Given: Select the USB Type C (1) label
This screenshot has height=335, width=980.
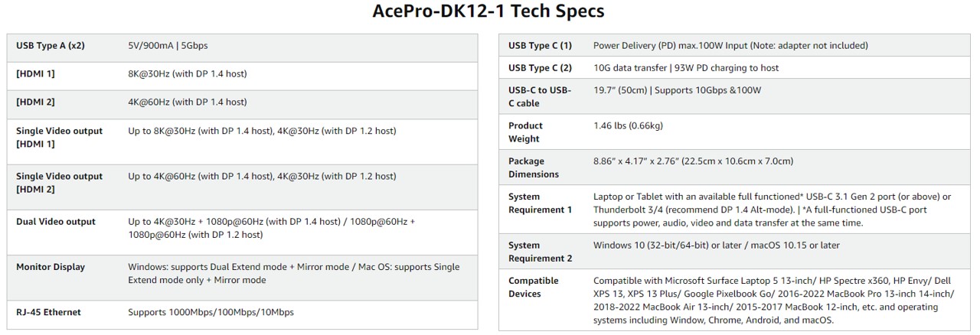Looking at the screenshot, I should point(540,46).
